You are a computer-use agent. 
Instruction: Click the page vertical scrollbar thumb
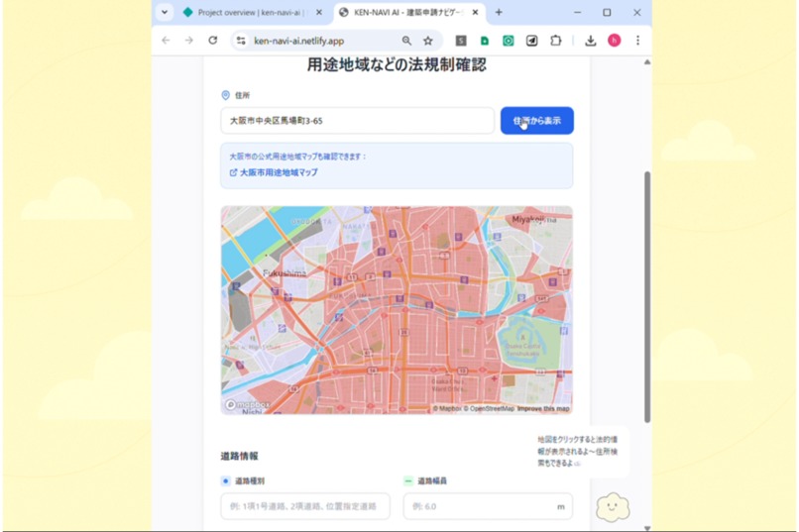[647, 297]
